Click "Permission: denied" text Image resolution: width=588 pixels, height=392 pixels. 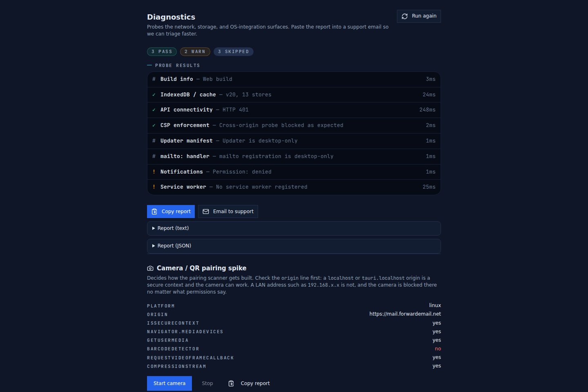pyautogui.click(x=242, y=172)
